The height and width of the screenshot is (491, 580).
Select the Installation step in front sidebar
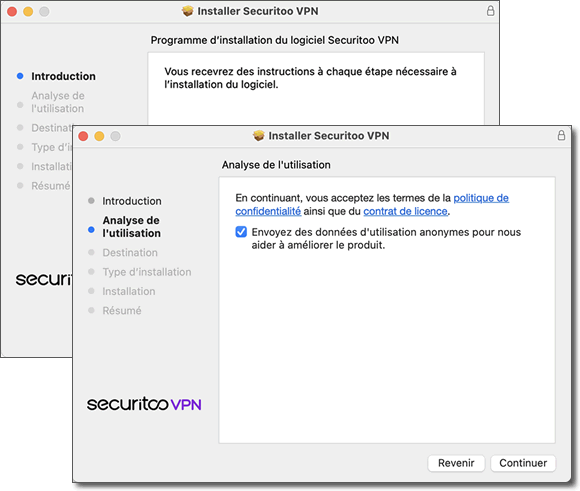[x=129, y=291]
